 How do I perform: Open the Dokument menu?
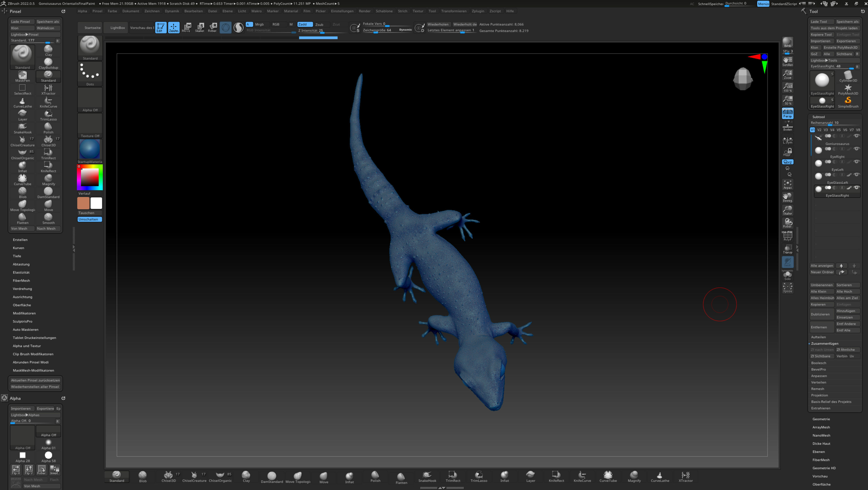pos(131,11)
